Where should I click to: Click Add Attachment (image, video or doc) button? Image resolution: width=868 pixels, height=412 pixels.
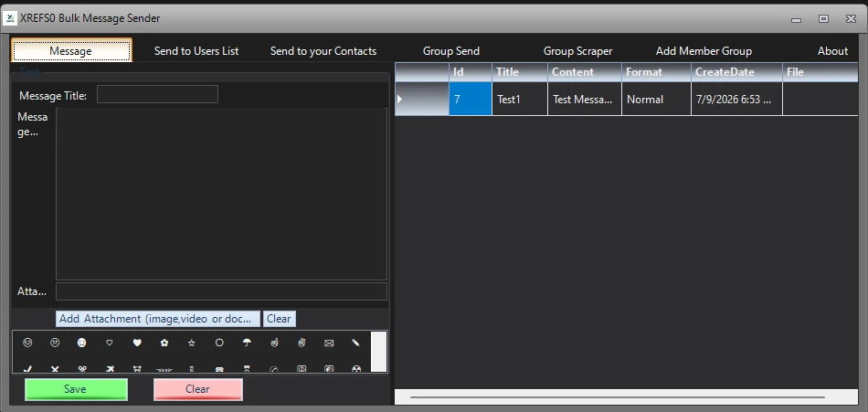click(158, 319)
